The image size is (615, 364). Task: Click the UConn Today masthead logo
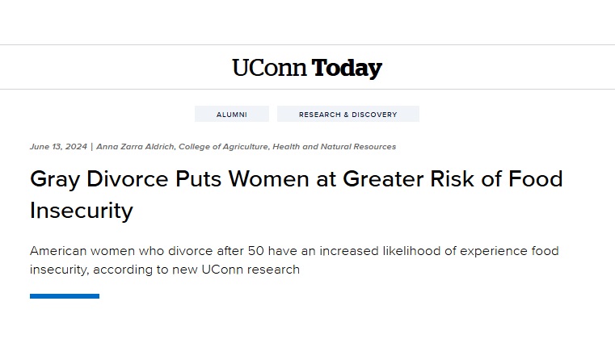[x=307, y=68]
